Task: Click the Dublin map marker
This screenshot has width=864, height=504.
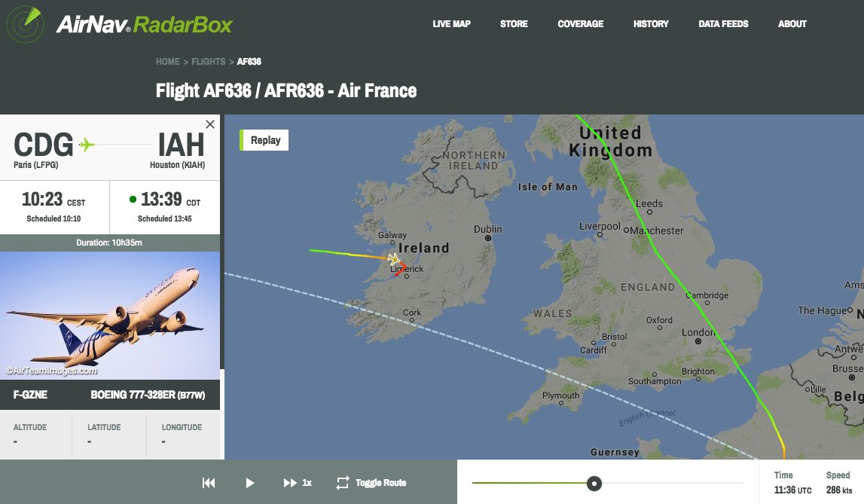Action: pyautogui.click(x=487, y=238)
